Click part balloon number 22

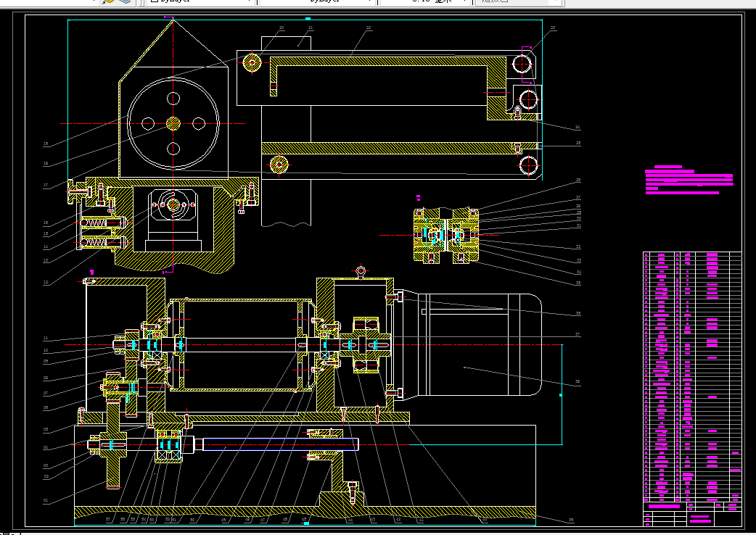coord(369,28)
